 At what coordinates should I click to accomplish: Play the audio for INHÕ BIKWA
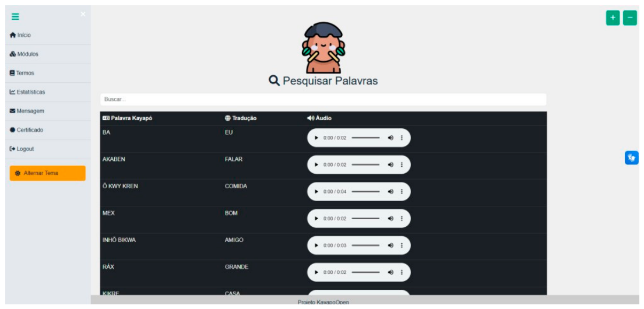(x=316, y=245)
